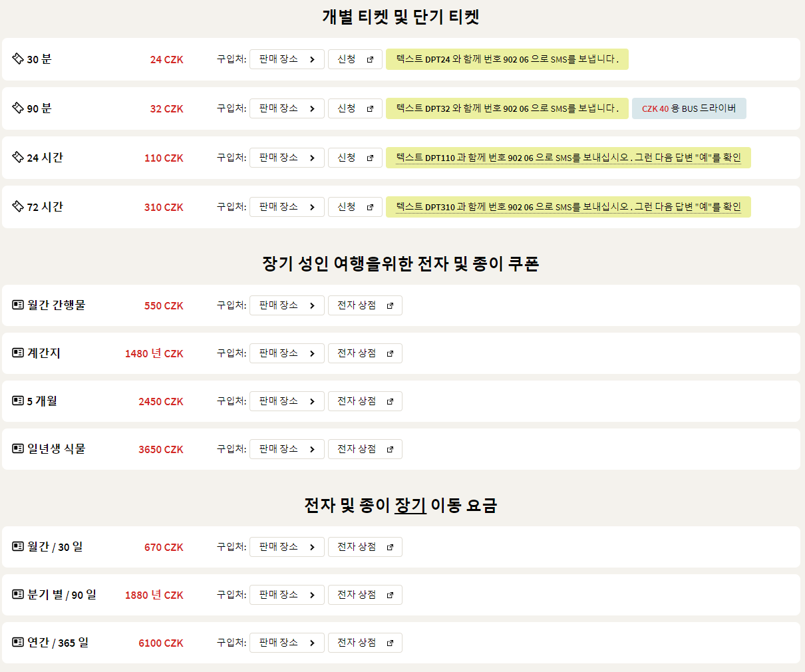
Task: Click the 24 CZK price
Action: point(166,59)
